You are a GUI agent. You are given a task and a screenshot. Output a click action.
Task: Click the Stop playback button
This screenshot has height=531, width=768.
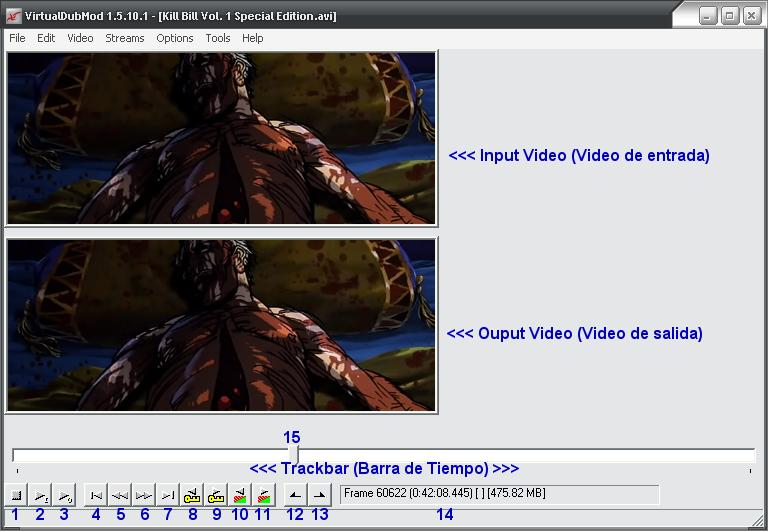16,495
